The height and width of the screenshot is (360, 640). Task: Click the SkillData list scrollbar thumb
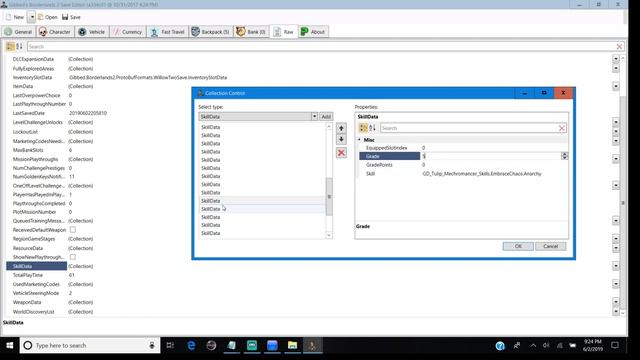pos(329,197)
